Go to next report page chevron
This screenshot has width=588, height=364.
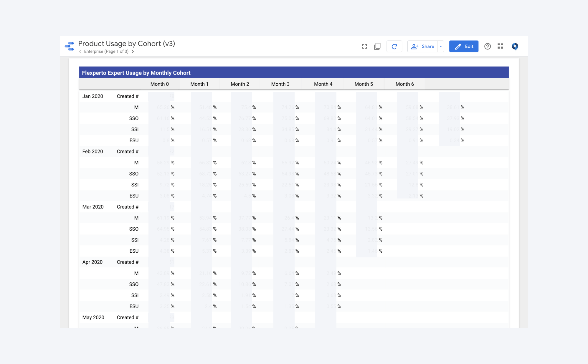coord(133,52)
